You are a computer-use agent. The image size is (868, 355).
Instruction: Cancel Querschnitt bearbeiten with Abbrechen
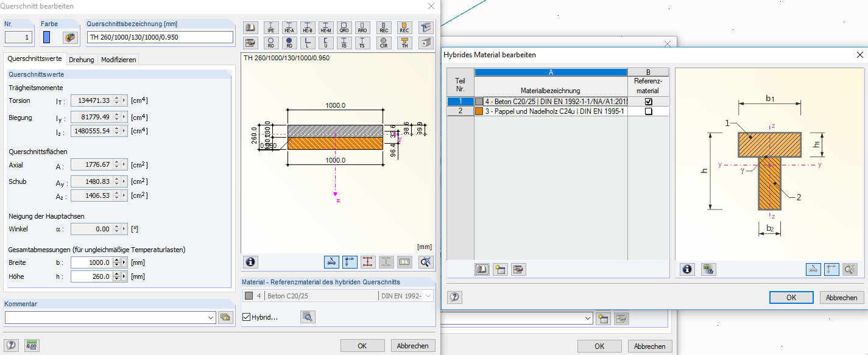413,346
